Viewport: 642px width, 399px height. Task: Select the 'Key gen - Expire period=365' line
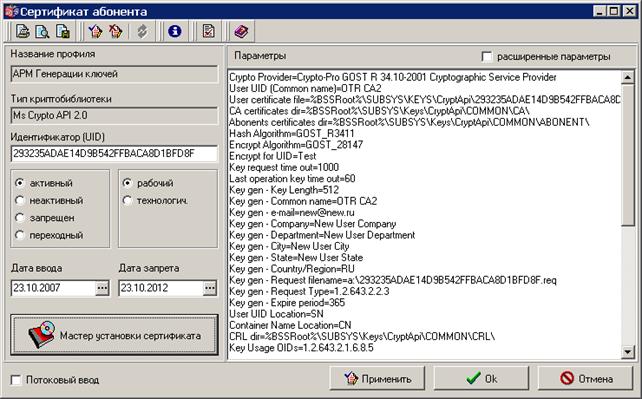pyautogui.click(x=287, y=303)
